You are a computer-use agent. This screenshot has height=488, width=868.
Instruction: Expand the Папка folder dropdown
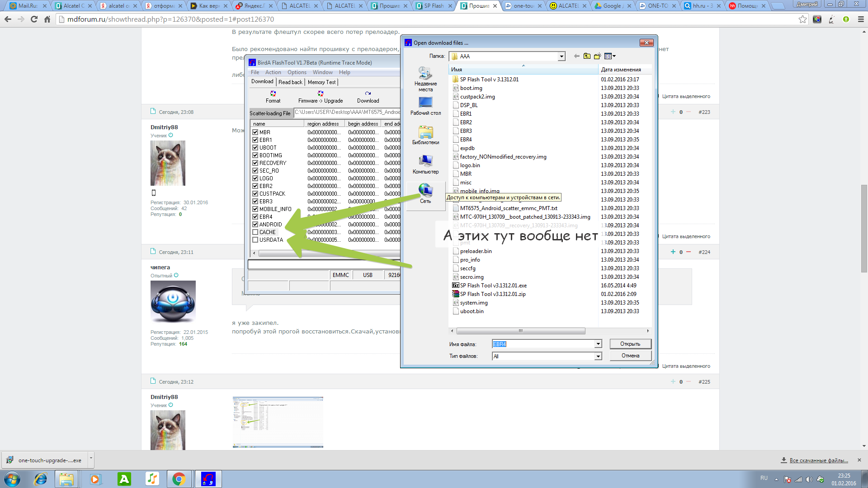coord(561,56)
